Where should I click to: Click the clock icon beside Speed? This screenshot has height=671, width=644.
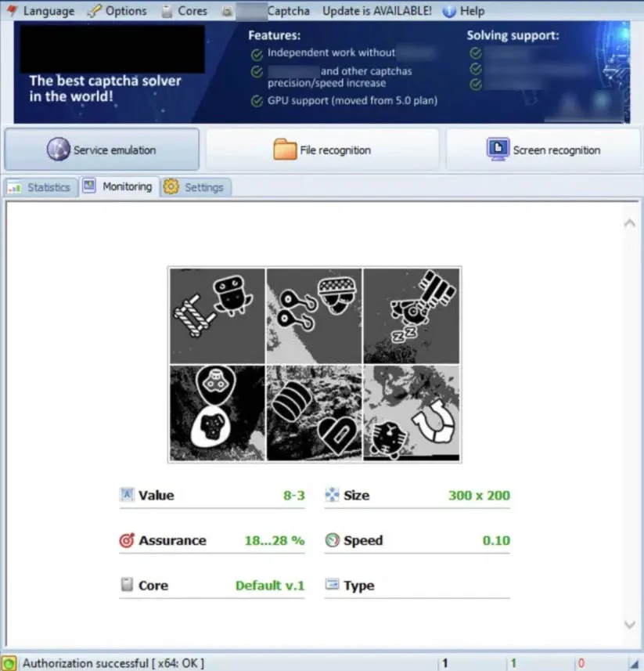332,540
